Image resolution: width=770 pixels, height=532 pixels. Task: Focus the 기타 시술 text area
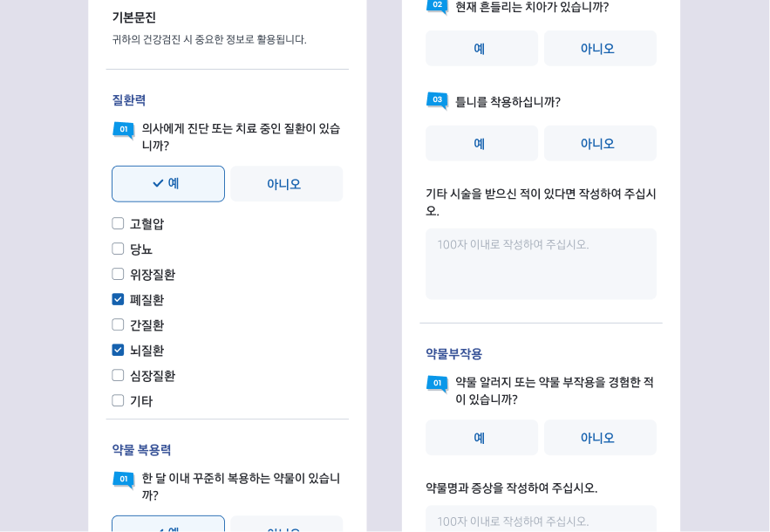click(542, 263)
